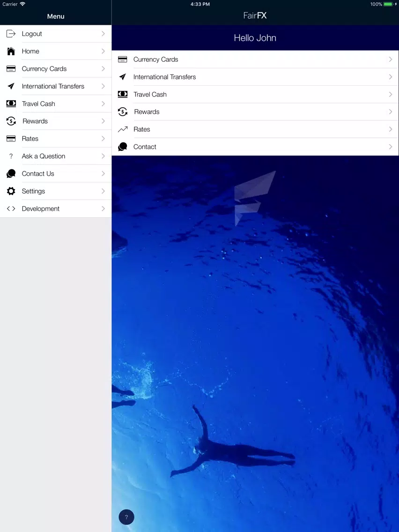Open Rates from the main list
This screenshot has height=532, width=399.
click(x=255, y=129)
